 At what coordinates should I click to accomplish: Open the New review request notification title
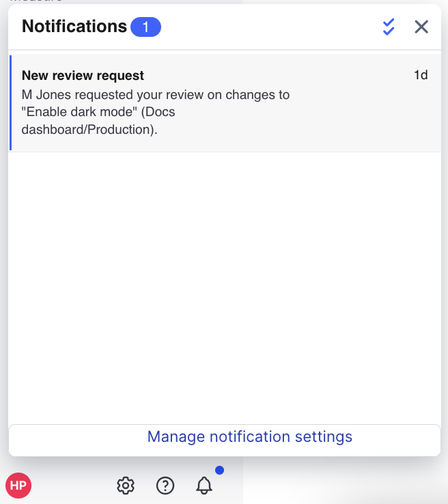pyautogui.click(x=83, y=76)
